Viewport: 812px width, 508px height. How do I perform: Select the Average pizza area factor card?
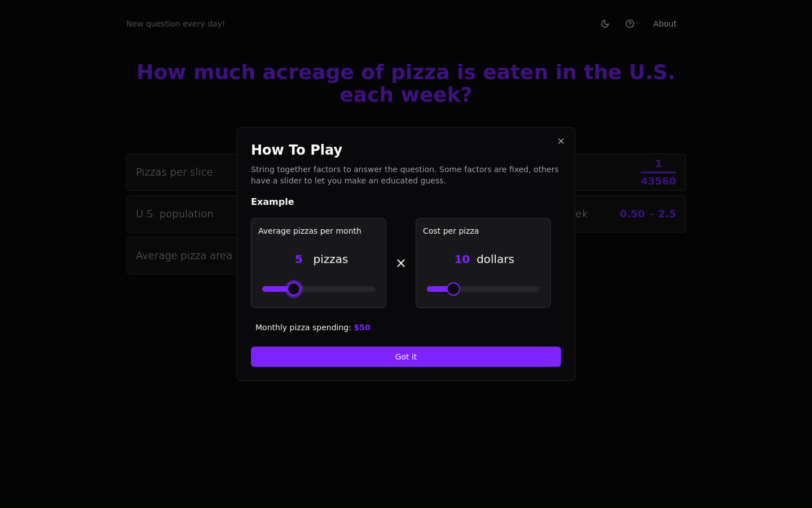(182, 256)
